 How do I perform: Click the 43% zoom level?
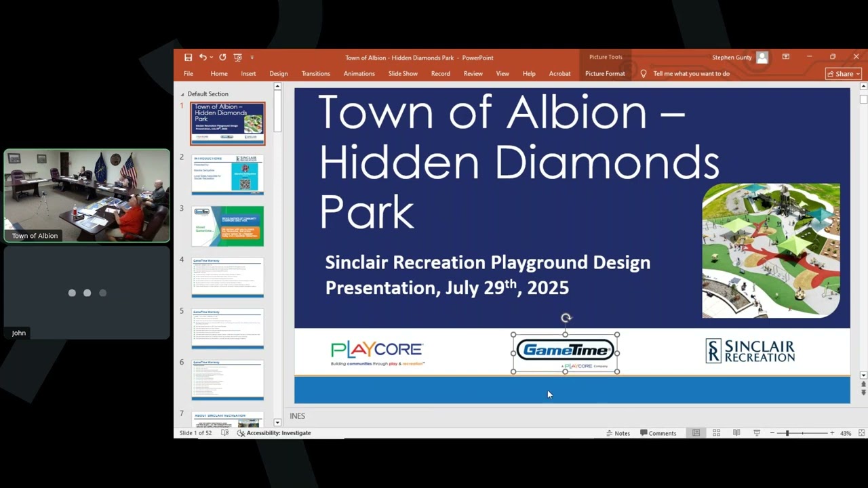point(846,433)
